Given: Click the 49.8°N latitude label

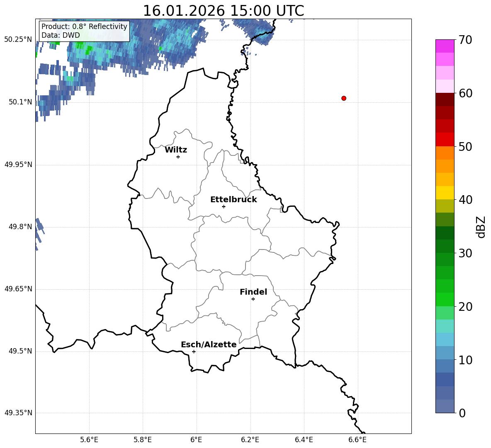Looking at the screenshot, I should pos(20,227).
